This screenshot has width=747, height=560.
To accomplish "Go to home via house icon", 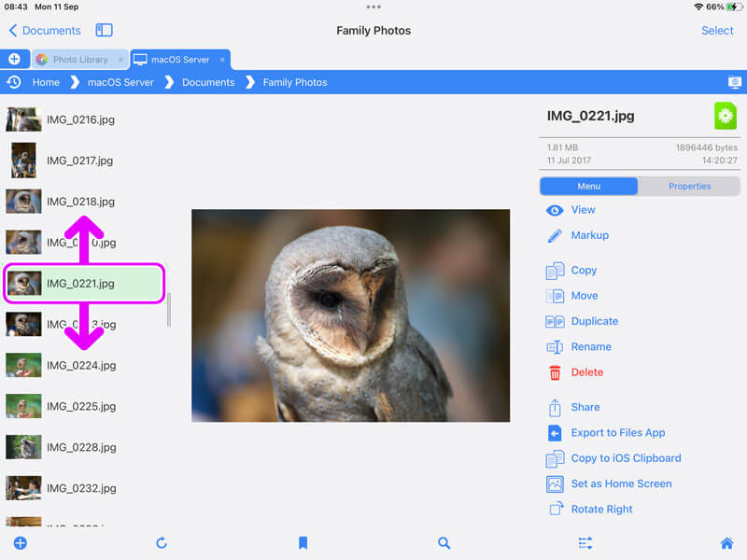I will click(x=726, y=543).
